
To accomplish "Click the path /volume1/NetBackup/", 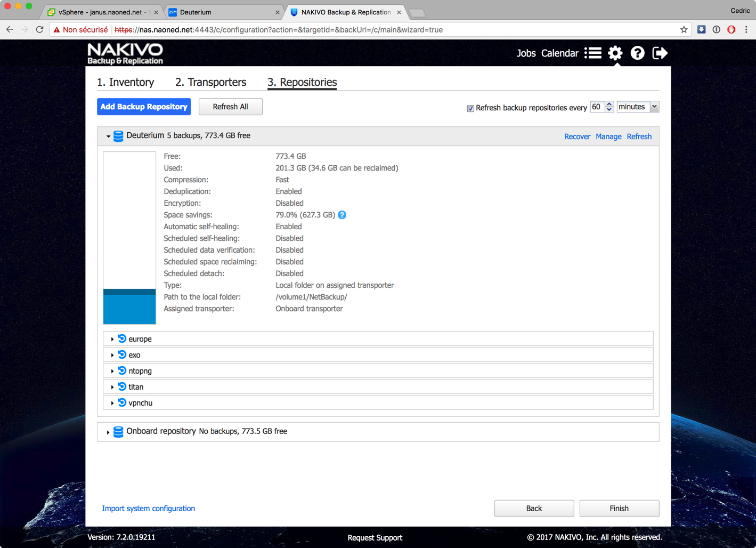I will pos(311,297).
